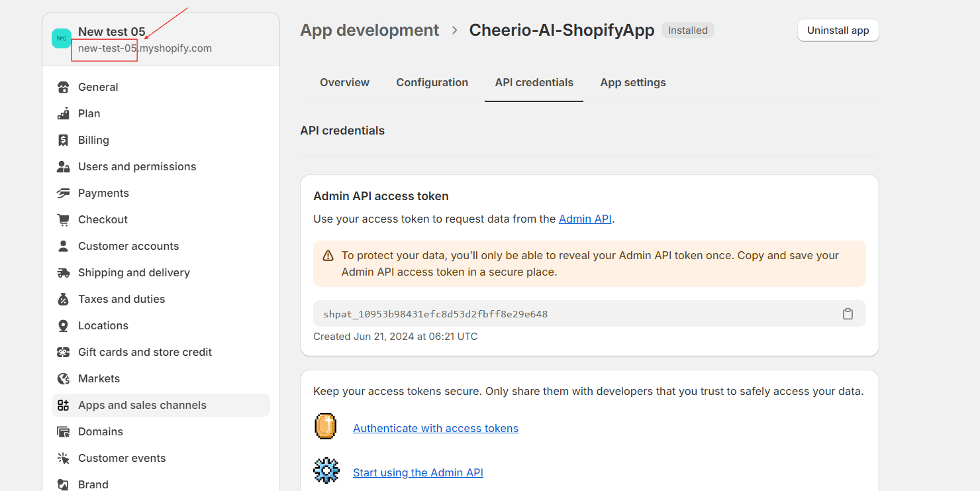Go to Shipping and delivery settings
Image resolution: width=980 pixels, height=491 pixels.
click(x=161, y=272)
